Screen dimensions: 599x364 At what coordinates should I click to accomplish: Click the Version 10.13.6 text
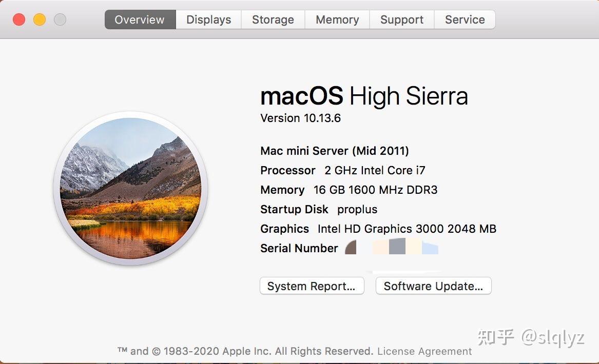[x=300, y=118]
